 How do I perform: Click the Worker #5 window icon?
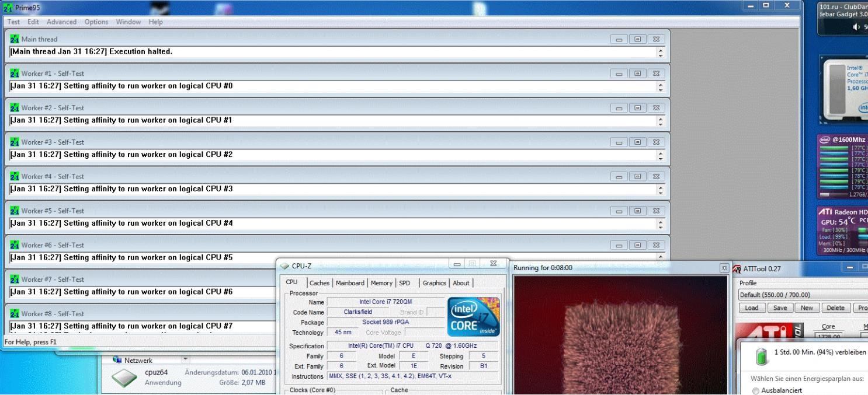[15, 211]
